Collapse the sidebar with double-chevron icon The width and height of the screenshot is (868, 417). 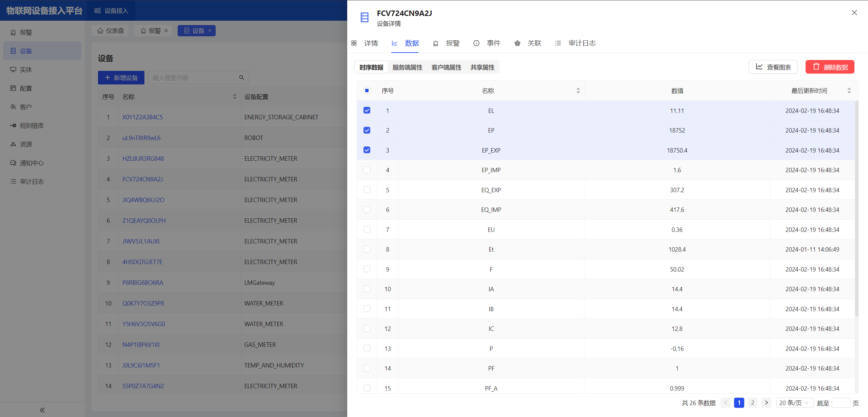(x=42, y=410)
